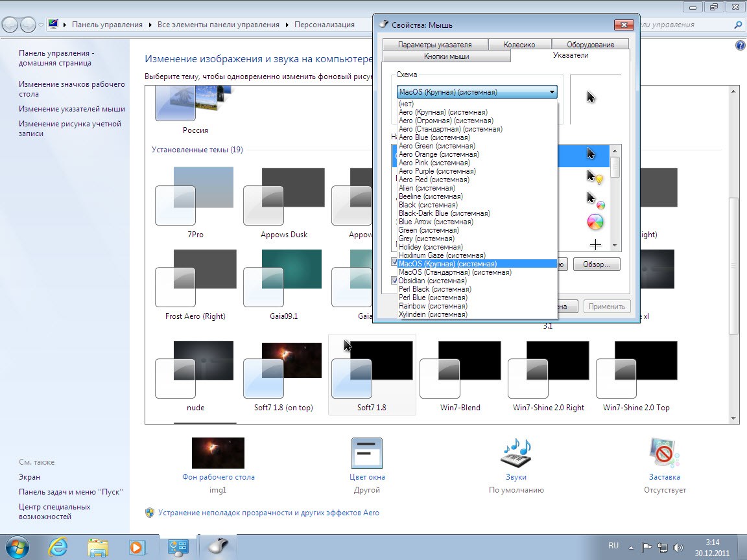
Task: Select the Указатели tab
Action: click(x=570, y=55)
